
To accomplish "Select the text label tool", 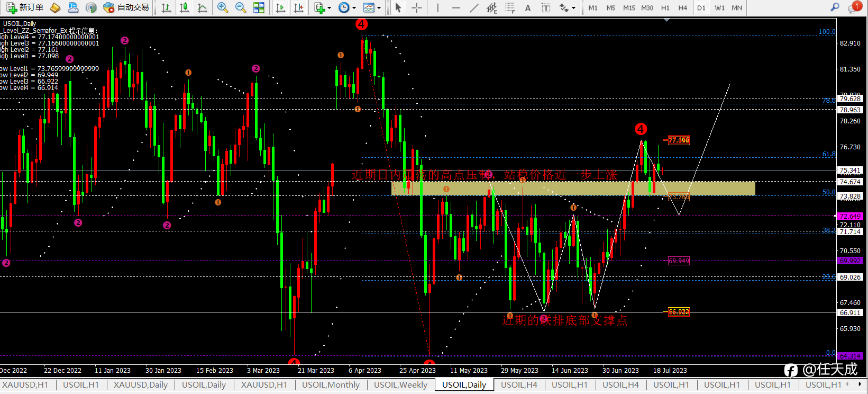I will click(546, 7).
